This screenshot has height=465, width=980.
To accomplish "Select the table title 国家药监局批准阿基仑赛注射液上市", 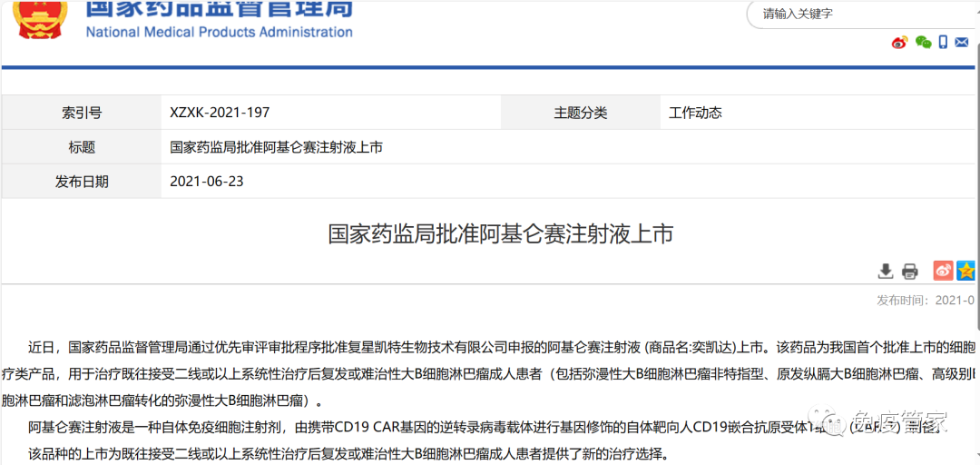I will click(x=276, y=147).
